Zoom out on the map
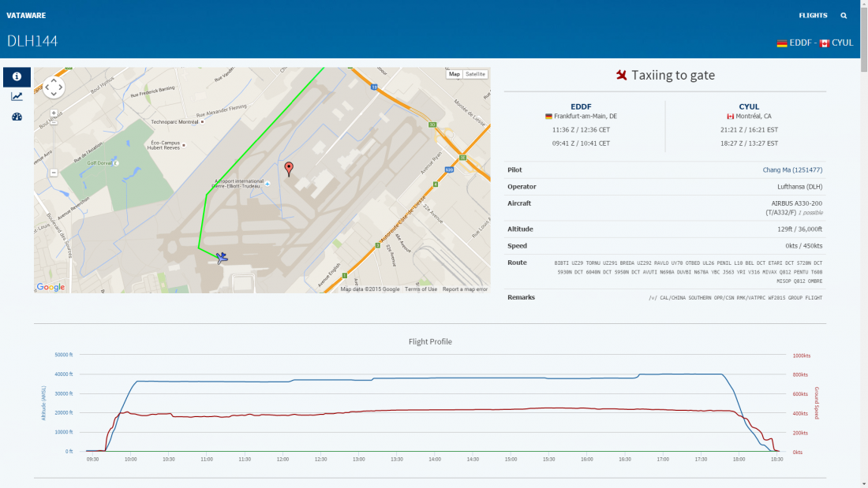 54,173
